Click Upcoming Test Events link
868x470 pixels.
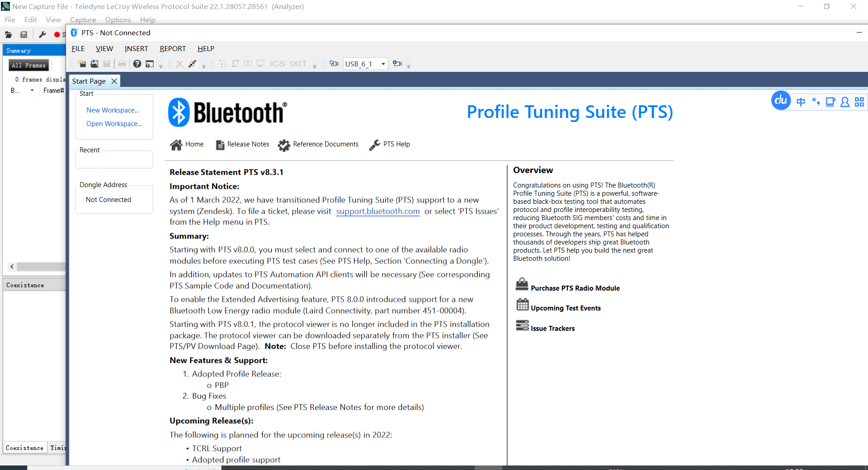tap(558, 305)
